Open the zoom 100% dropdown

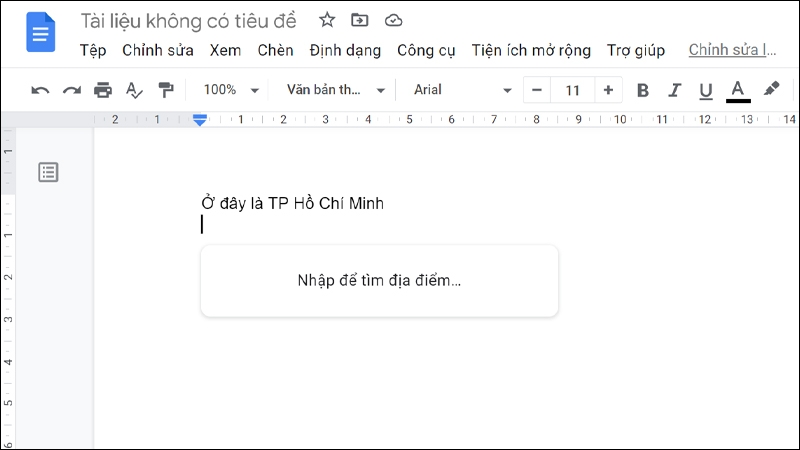pos(231,90)
